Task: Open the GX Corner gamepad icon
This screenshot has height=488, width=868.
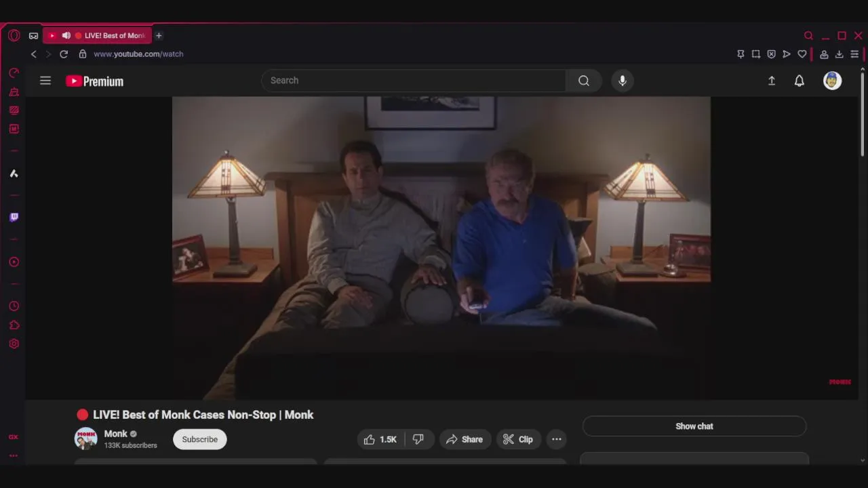Action: 33,36
